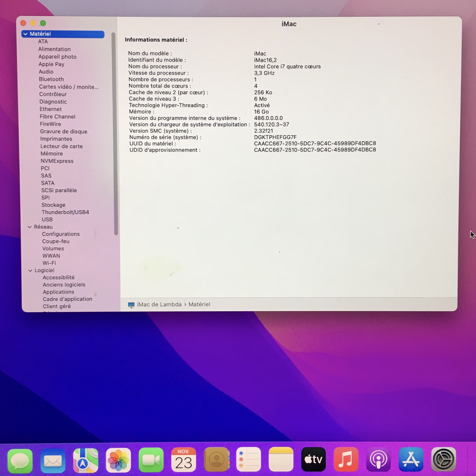The width and height of the screenshot is (476, 476).
Task: Select Accessibilité under Logiciel
Action: tap(59, 278)
